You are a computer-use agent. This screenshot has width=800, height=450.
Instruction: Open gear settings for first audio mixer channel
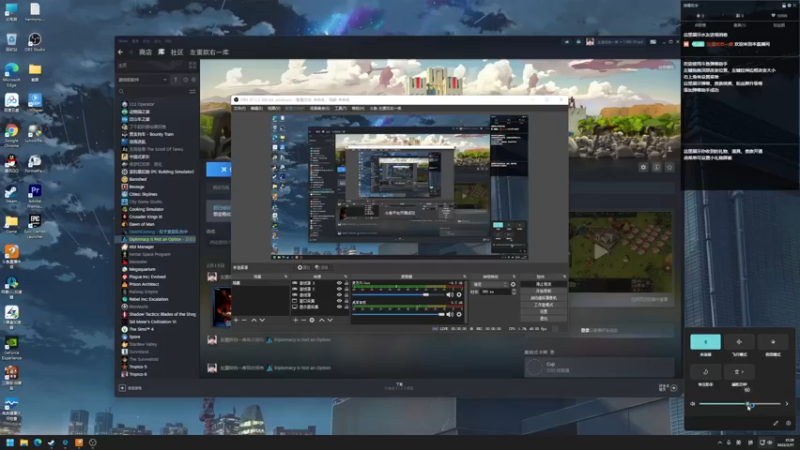click(459, 295)
